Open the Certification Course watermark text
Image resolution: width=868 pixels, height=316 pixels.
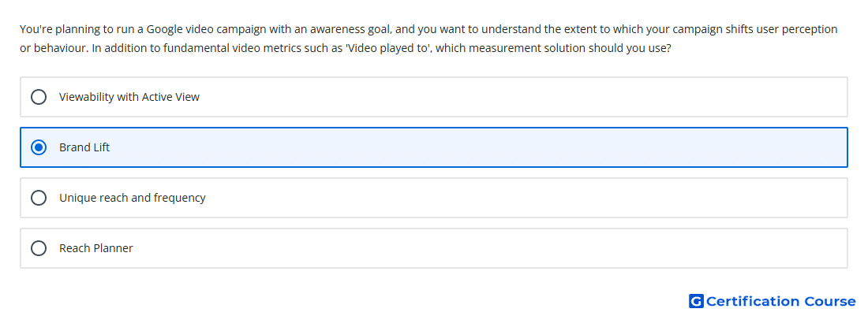(x=781, y=302)
